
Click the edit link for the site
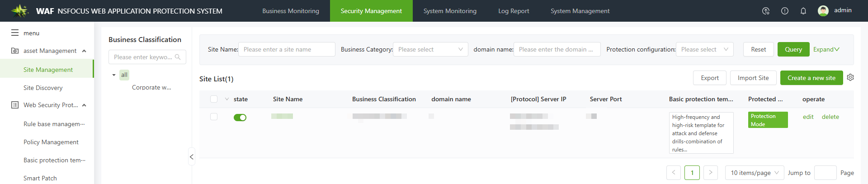pyautogui.click(x=808, y=117)
